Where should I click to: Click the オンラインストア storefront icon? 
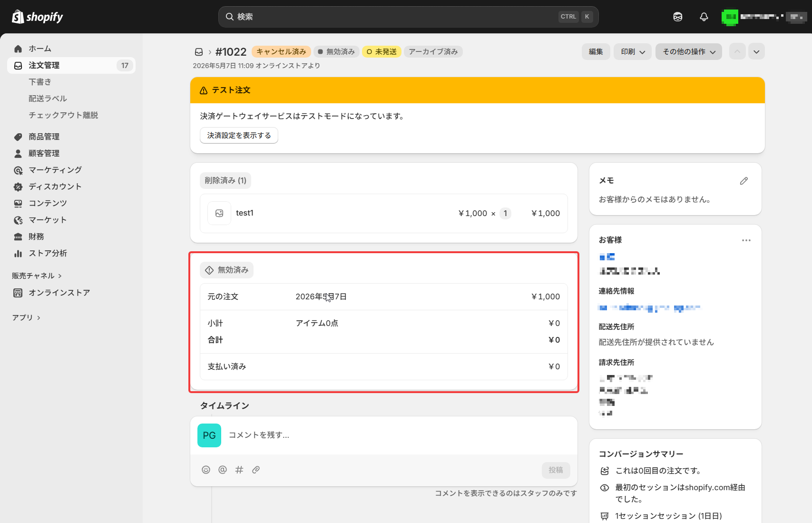(x=18, y=293)
